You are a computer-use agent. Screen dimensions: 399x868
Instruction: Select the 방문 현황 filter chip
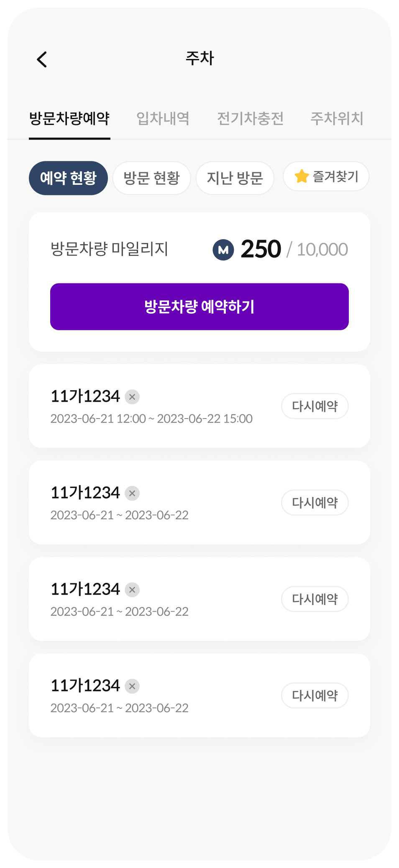click(151, 178)
